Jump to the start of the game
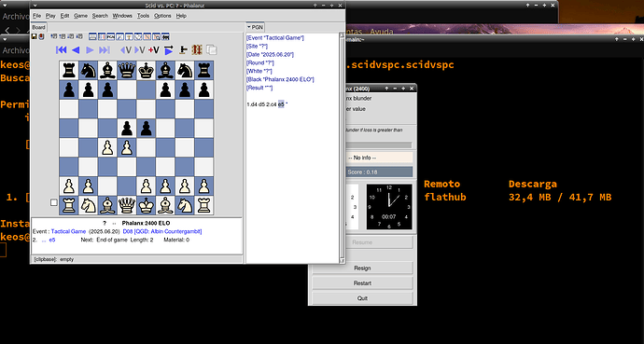This screenshot has width=644, height=344. click(x=62, y=50)
